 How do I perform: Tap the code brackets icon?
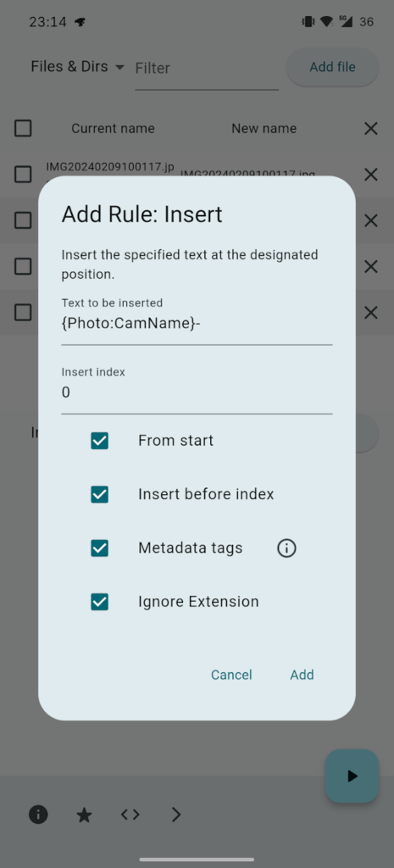[x=130, y=815]
